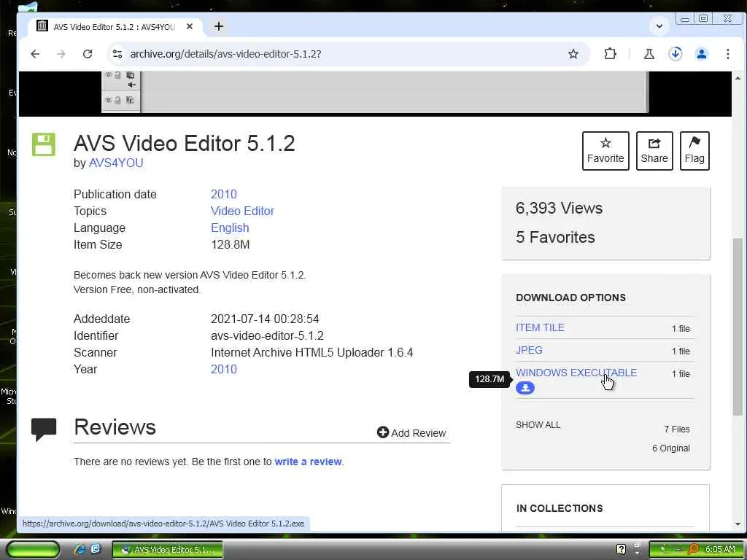Select AVS Video Editor taskbar button
Viewport: 747px width, 560px height.
click(x=168, y=550)
